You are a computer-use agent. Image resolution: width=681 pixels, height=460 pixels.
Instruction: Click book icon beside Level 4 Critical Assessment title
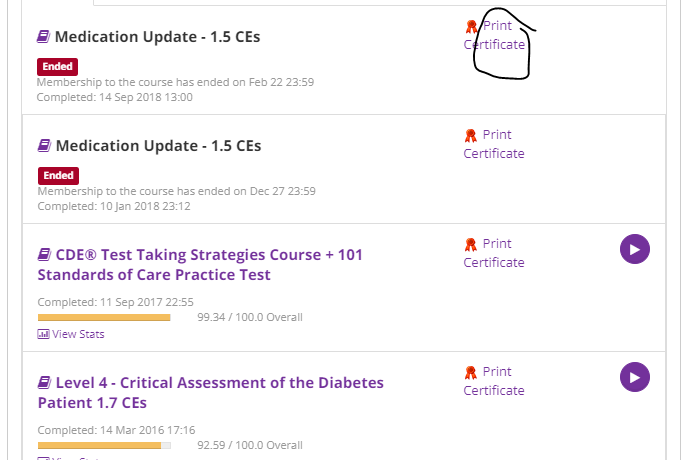click(x=44, y=383)
